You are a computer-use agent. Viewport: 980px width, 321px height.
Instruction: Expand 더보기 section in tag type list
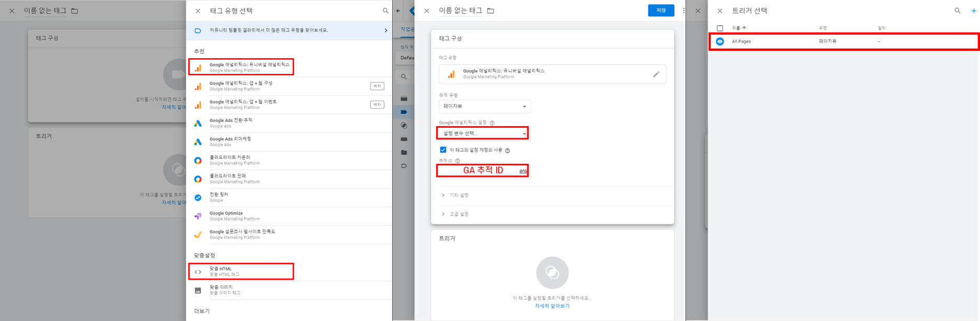coord(202,311)
